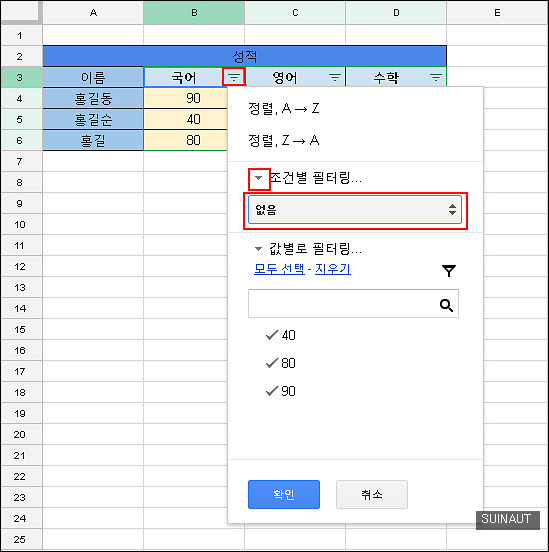
Task: Select row 3 header
Action: point(20,77)
